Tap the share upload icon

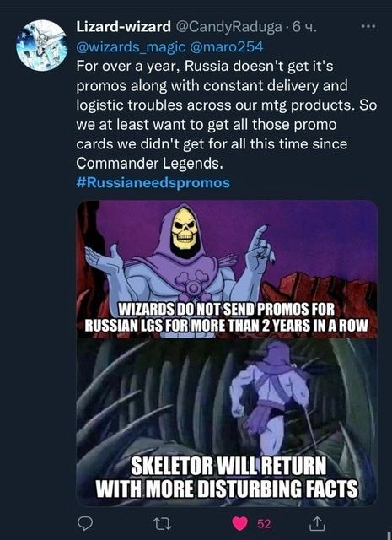click(317, 523)
